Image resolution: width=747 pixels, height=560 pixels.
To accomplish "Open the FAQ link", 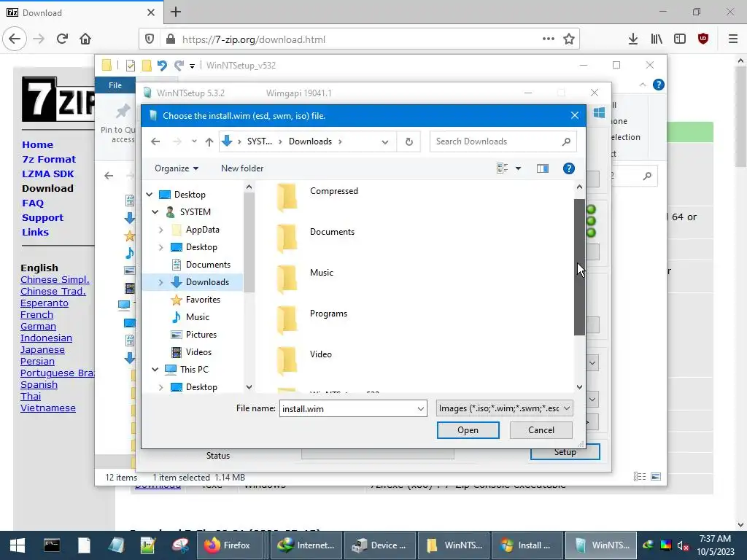I will coord(33,203).
